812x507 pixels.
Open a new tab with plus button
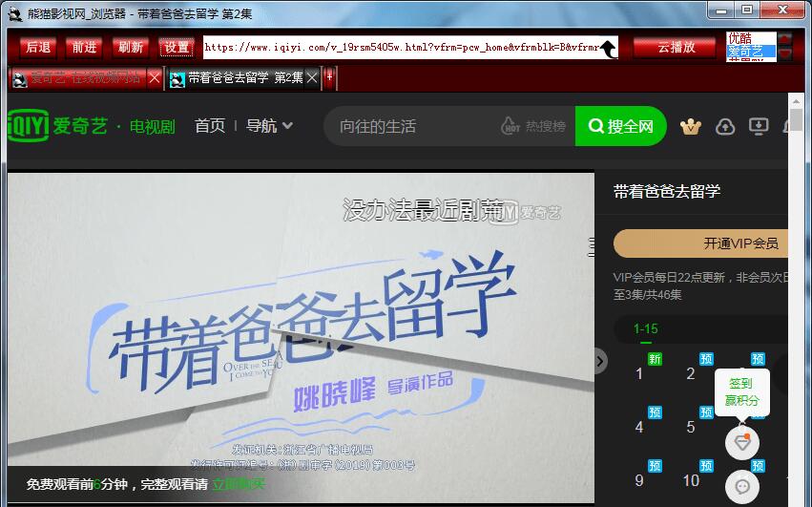(x=329, y=77)
